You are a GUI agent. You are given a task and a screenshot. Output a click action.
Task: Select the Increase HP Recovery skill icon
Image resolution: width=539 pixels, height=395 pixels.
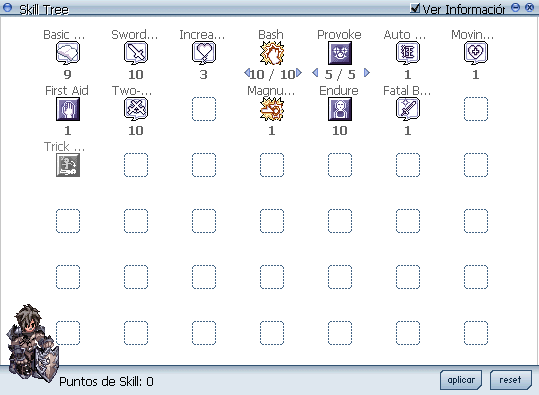204,53
